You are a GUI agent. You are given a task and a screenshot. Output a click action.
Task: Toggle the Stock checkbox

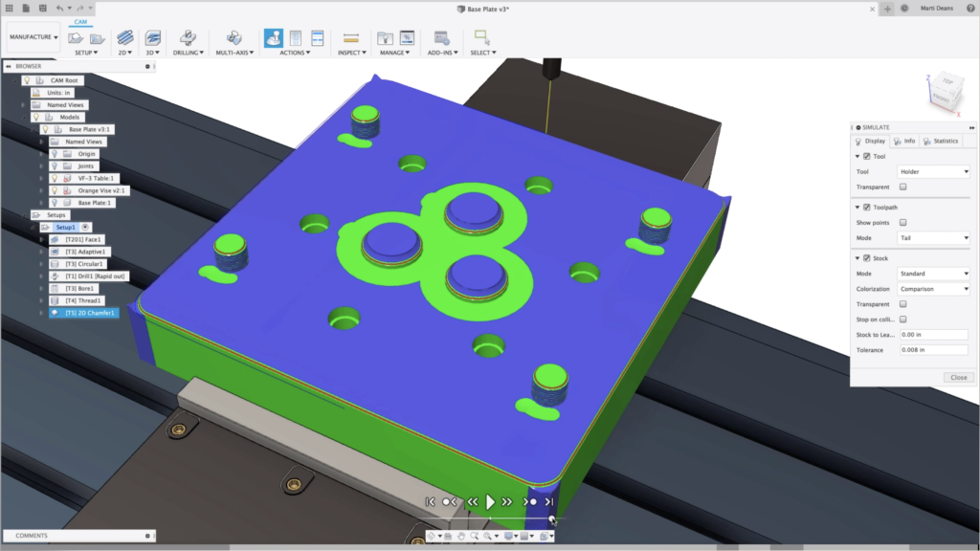point(867,258)
